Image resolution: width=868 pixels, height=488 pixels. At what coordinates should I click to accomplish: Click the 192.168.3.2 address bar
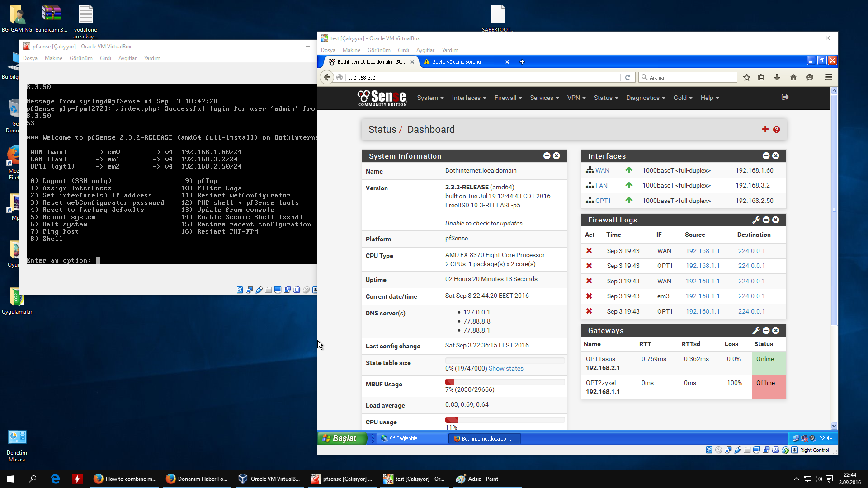tap(483, 77)
